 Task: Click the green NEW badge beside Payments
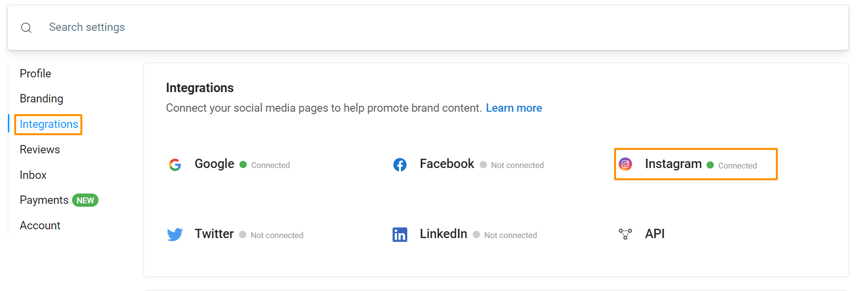pyautogui.click(x=85, y=200)
